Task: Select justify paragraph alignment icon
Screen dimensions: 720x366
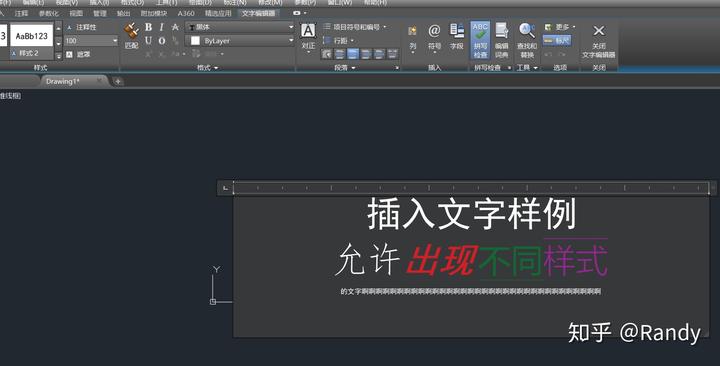Action: point(379,54)
